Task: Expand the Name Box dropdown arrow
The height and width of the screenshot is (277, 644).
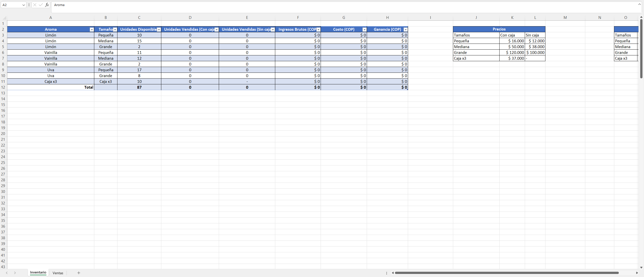Action: [x=23, y=5]
